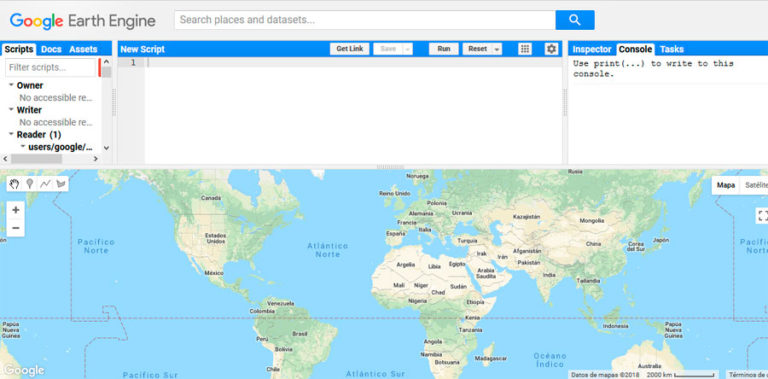The image size is (768, 379).
Task: Switch map type to Mapa
Action: point(726,185)
